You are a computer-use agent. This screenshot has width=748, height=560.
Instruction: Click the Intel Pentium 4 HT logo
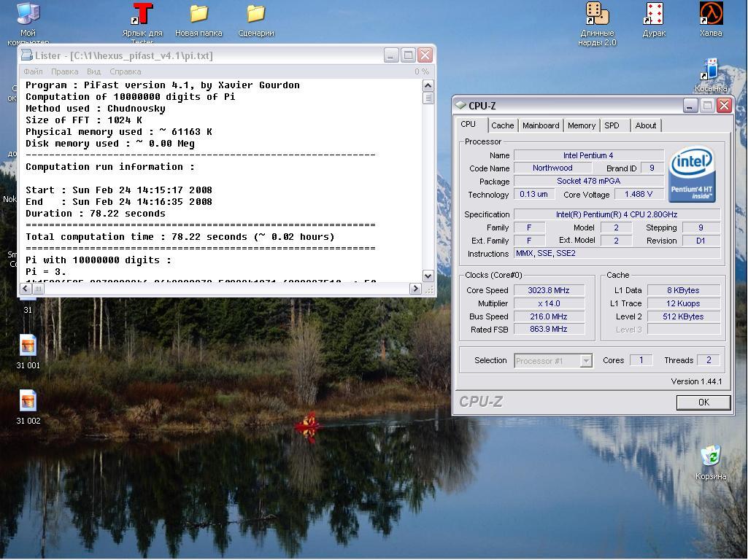[693, 174]
